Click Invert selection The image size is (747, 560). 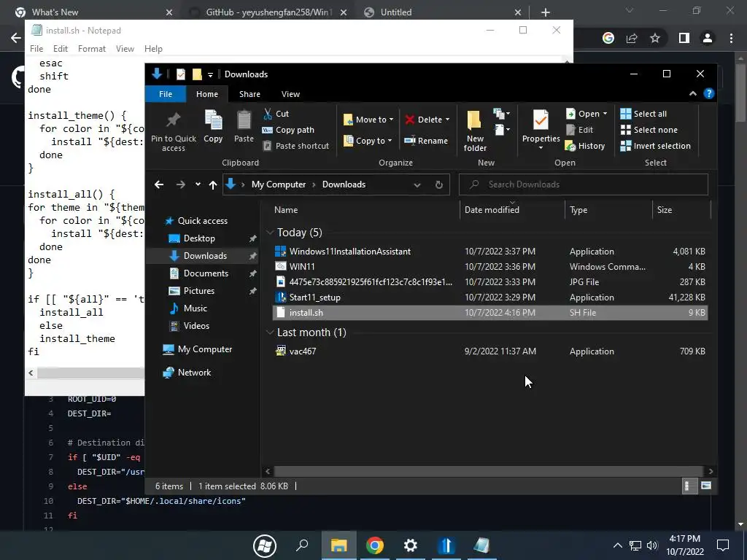tap(655, 146)
